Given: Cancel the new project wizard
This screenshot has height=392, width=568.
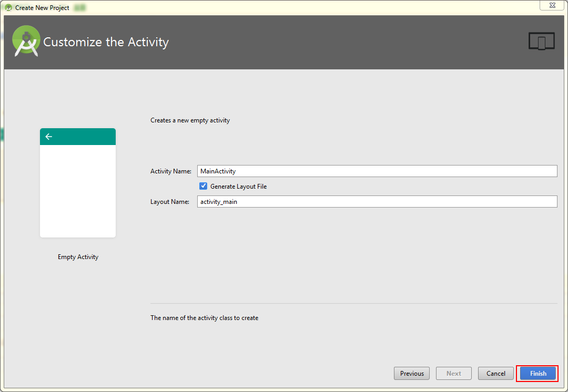Looking at the screenshot, I should tap(495, 374).
